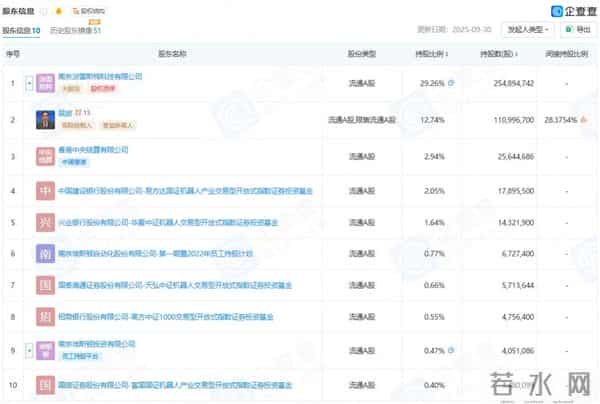Click the 股份类型 column header

pos(362,54)
